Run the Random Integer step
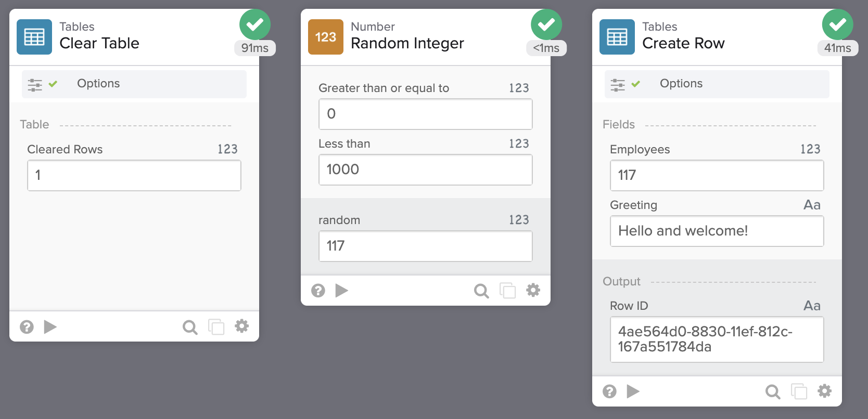Screen dimensions: 868x419 tap(341, 291)
